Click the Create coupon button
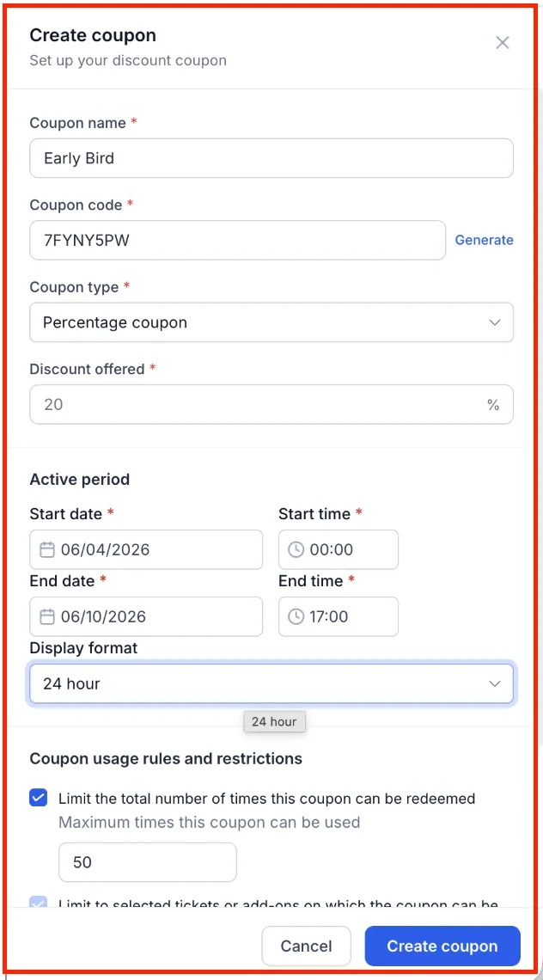543x980 pixels. pyautogui.click(x=442, y=946)
